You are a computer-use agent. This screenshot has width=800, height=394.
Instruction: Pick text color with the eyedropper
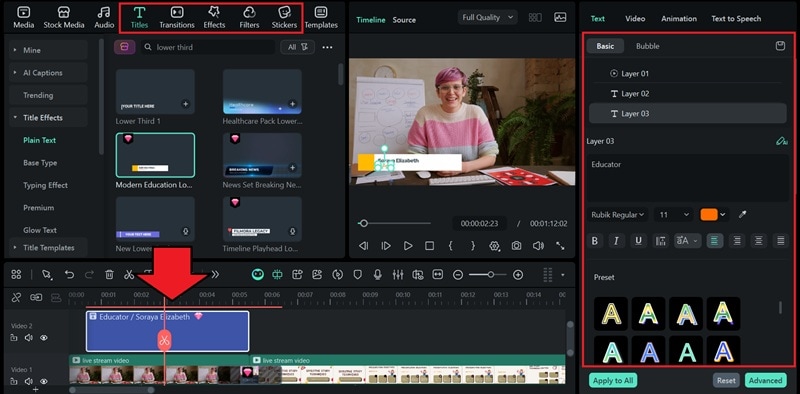[x=742, y=215]
